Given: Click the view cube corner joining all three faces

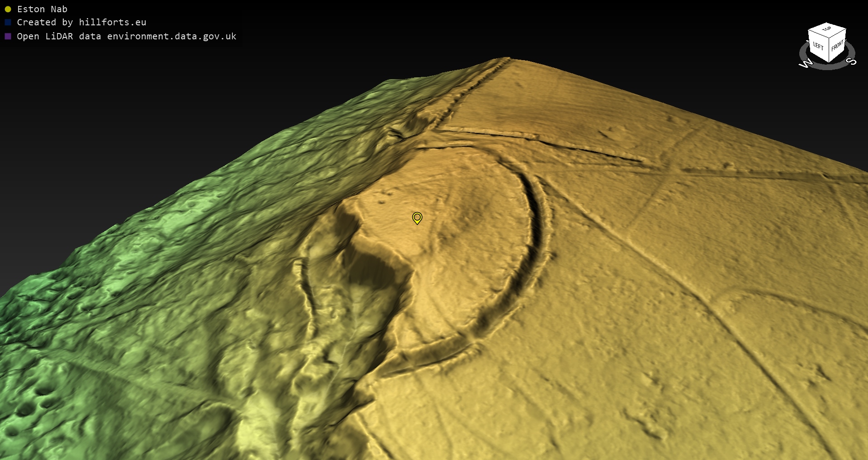Looking at the screenshot, I should point(829,39).
